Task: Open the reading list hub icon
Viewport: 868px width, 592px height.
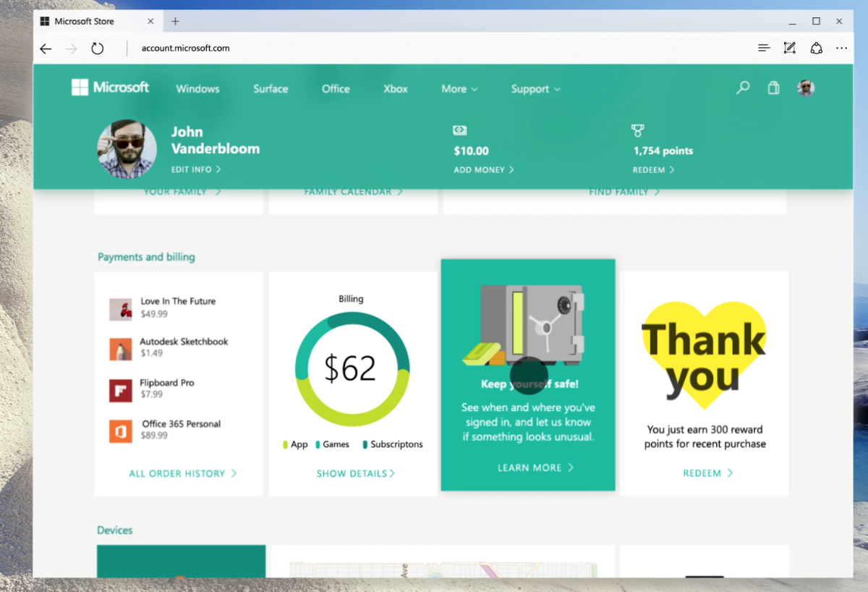Action: [764, 48]
